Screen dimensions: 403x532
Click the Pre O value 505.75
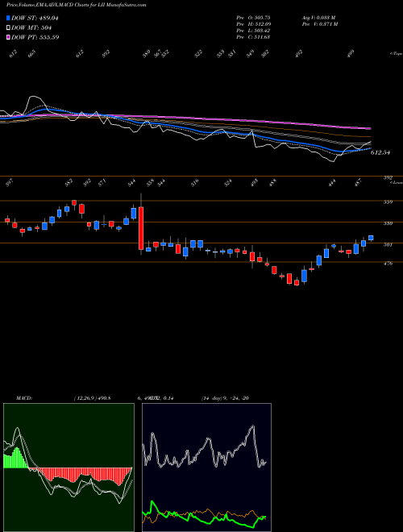[260, 17]
